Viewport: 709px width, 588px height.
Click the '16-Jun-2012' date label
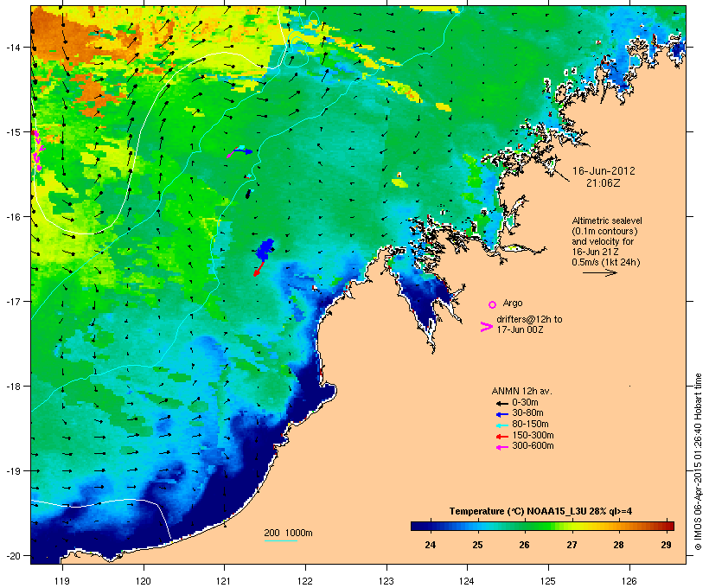[604, 171]
